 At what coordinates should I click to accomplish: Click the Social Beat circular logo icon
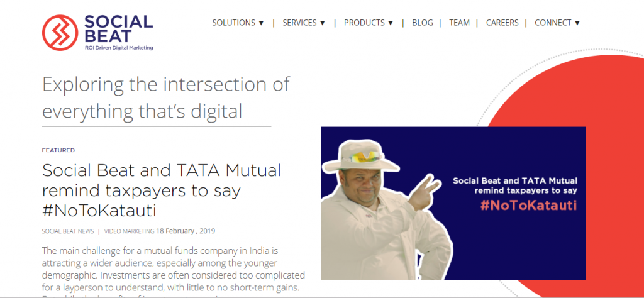[x=60, y=33]
